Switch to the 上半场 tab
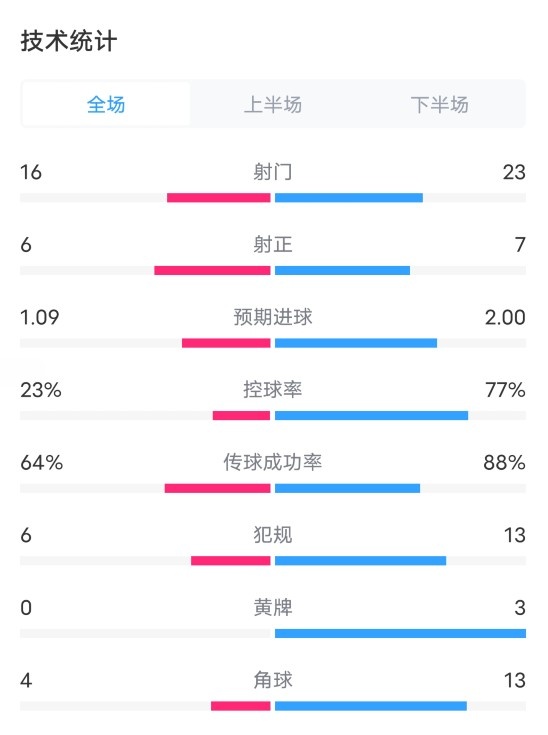Image resolution: width=548 pixels, height=735 pixels. click(273, 104)
